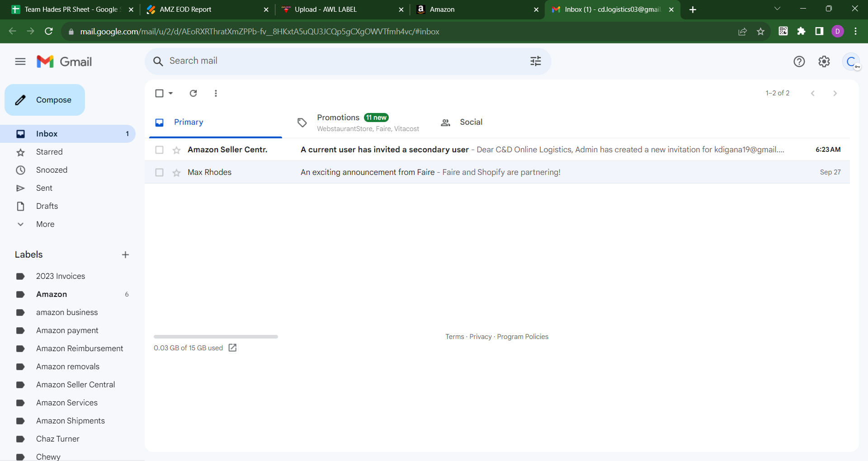868x461 pixels.
Task: Create a new label with plus icon
Action: click(125, 255)
